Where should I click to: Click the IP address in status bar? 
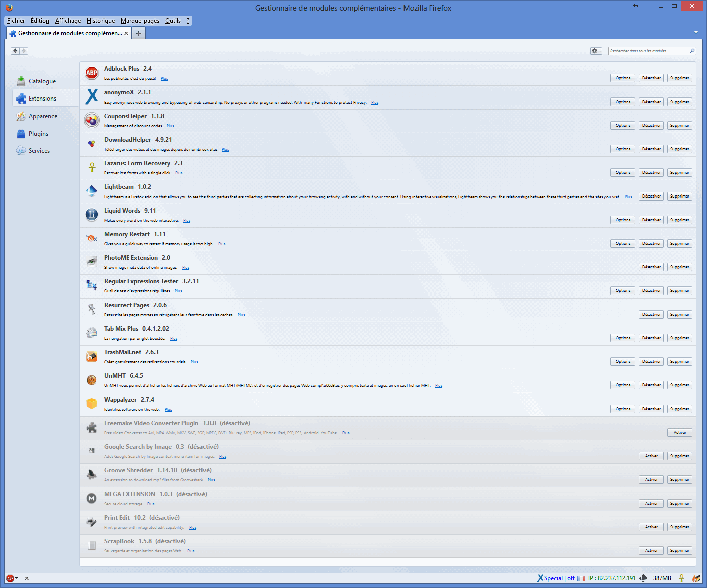[x=612, y=578]
